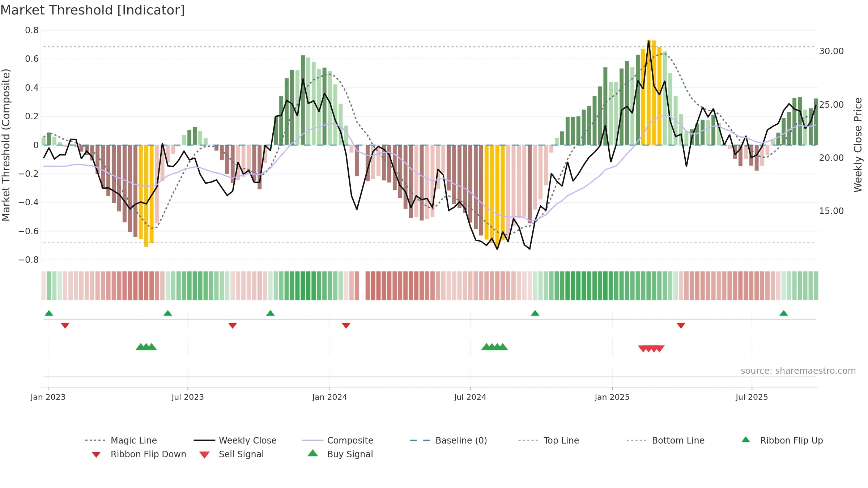This screenshot has height=488, width=868.
Task: Click the 30.00 price axis label
Action: 831,51
